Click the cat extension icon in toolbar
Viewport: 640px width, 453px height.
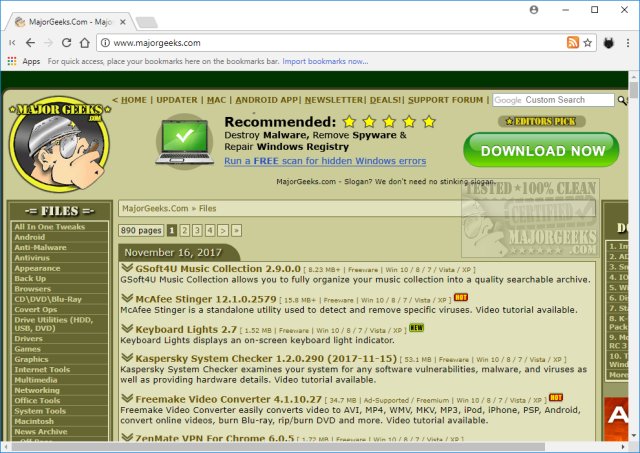[607, 43]
